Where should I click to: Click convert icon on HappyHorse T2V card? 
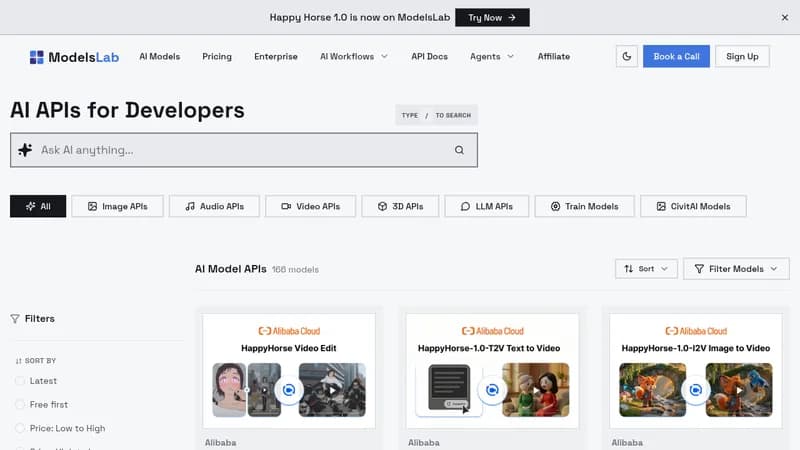tap(492, 390)
